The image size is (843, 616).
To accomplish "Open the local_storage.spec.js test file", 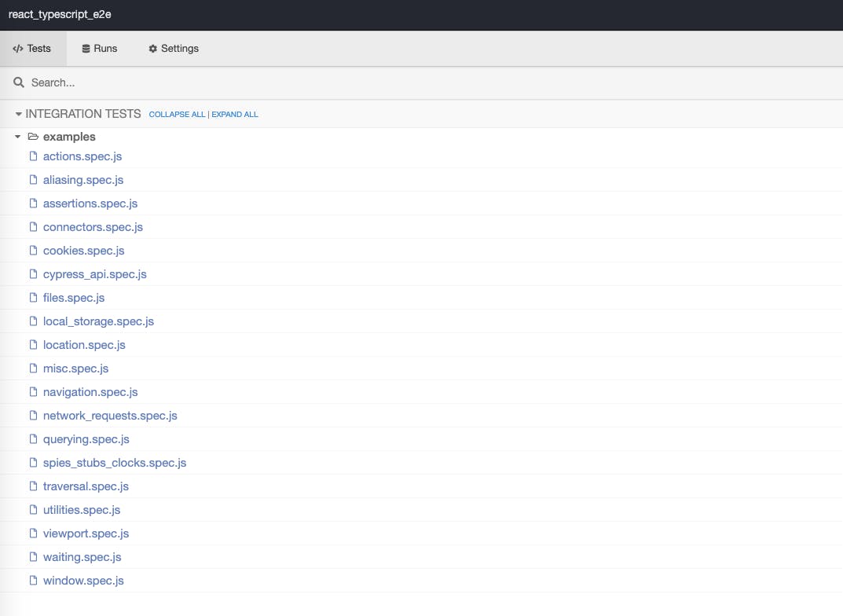I will coord(98,321).
